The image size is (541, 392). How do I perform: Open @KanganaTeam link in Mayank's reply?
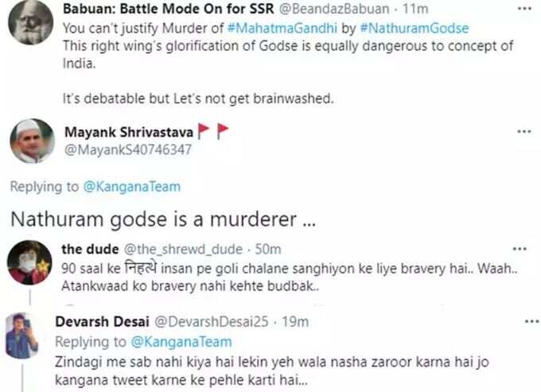(132, 187)
